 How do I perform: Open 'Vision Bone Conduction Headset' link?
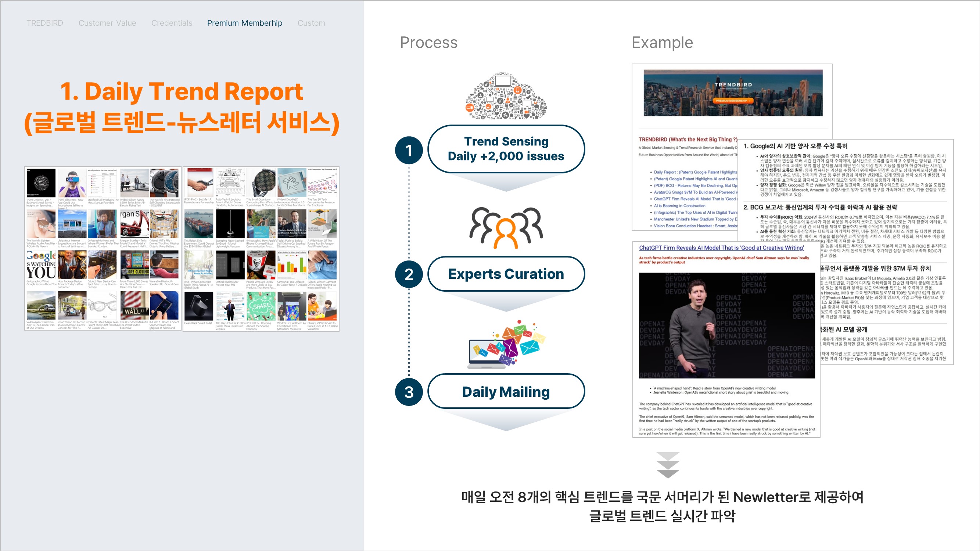(x=696, y=226)
